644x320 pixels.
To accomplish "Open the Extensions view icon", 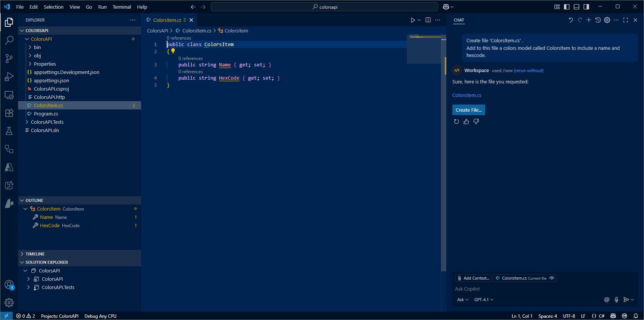I will point(9,113).
